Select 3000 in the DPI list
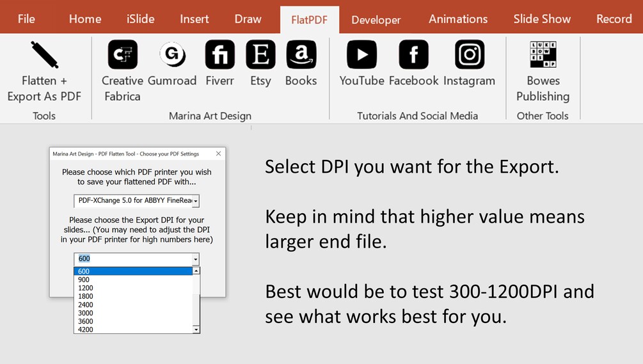643x364 pixels. coord(133,313)
